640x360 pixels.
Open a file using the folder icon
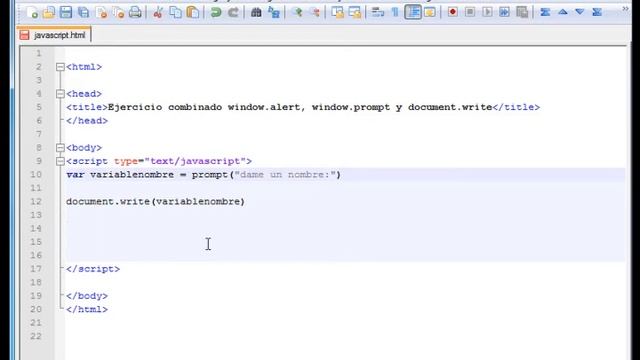[49, 13]
